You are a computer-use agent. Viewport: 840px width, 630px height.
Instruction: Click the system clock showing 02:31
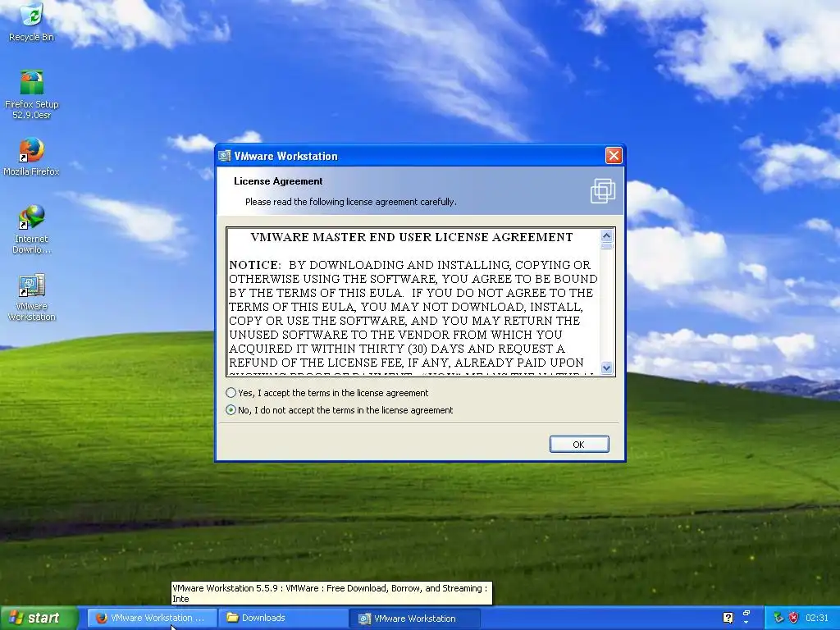coord(817,618)
